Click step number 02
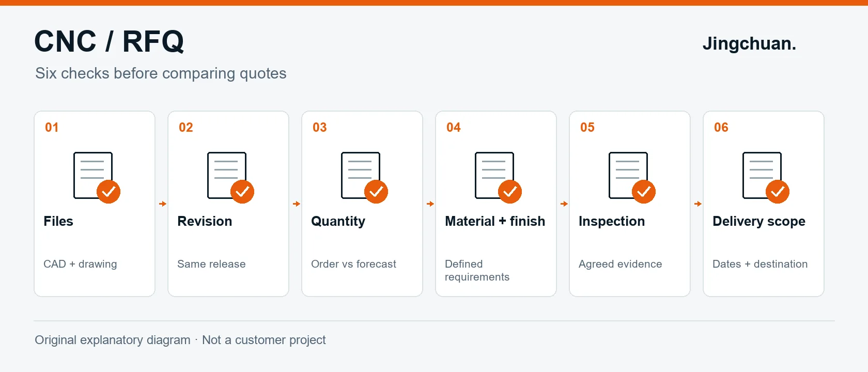868x372 pixels. [186, 128]
